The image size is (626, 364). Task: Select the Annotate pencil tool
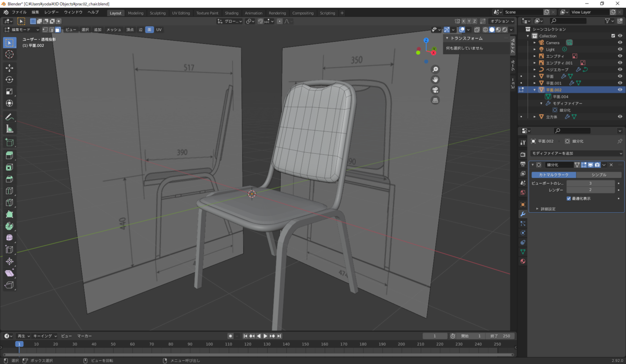pos(9,117)
